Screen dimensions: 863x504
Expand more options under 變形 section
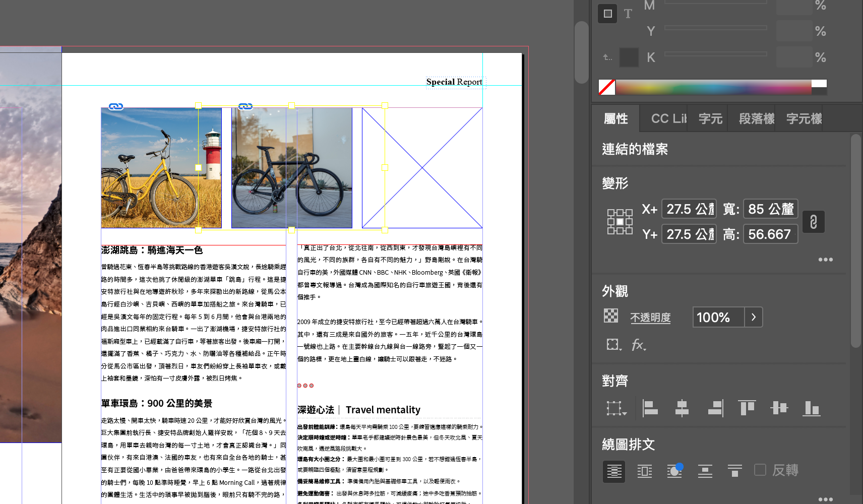coord(825,260)
